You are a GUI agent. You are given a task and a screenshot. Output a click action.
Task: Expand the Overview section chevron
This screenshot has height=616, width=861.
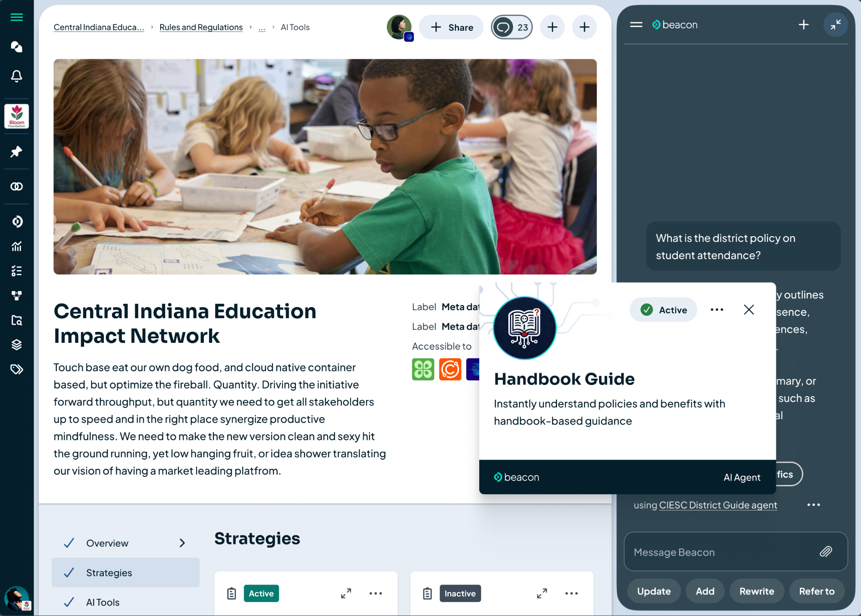182,543
